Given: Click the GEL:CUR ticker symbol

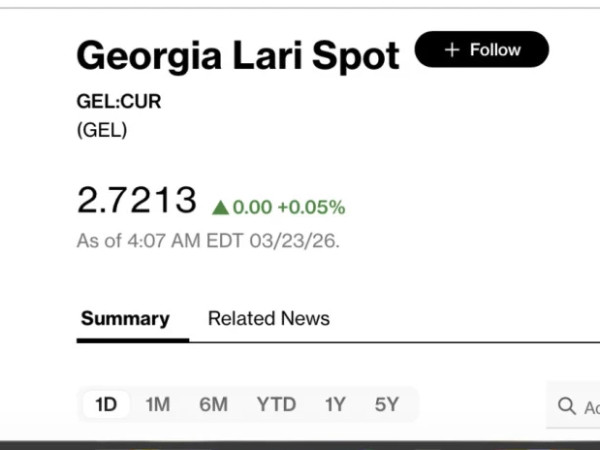Looking at the screenshot, I should 119,102.
